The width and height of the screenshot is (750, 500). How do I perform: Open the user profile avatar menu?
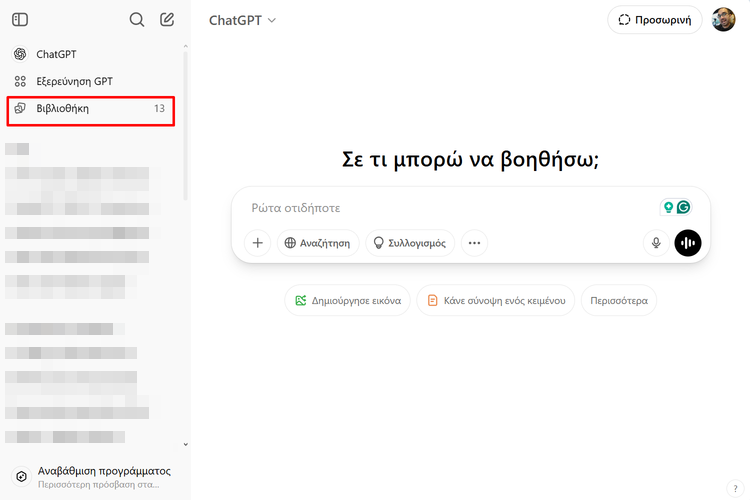tap(723, 20)
